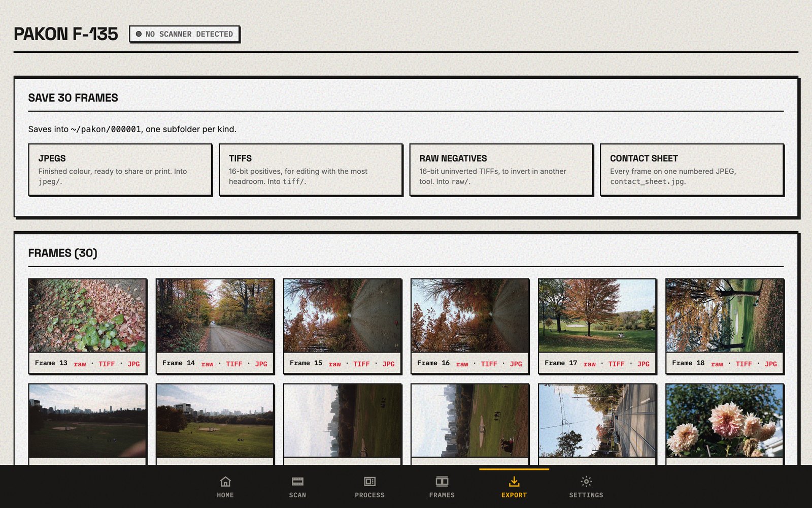Choose the TIFFs save option card
This screenshot has width=812, height=508.
311,170
